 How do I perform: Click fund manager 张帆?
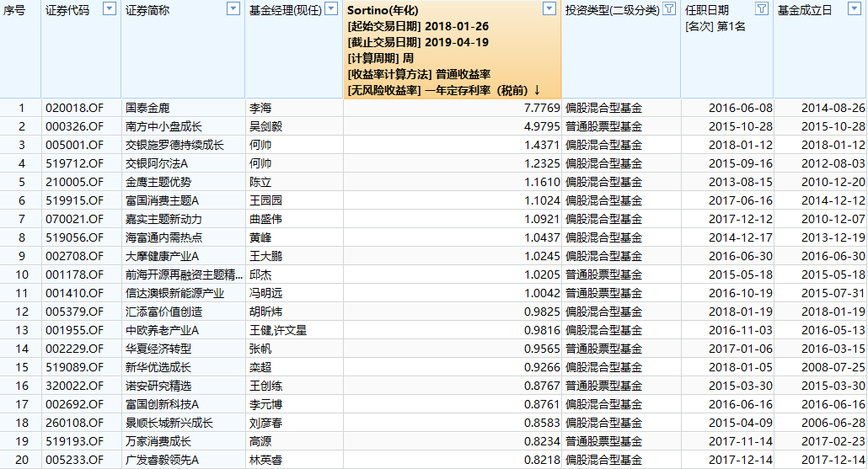(260, 349)
